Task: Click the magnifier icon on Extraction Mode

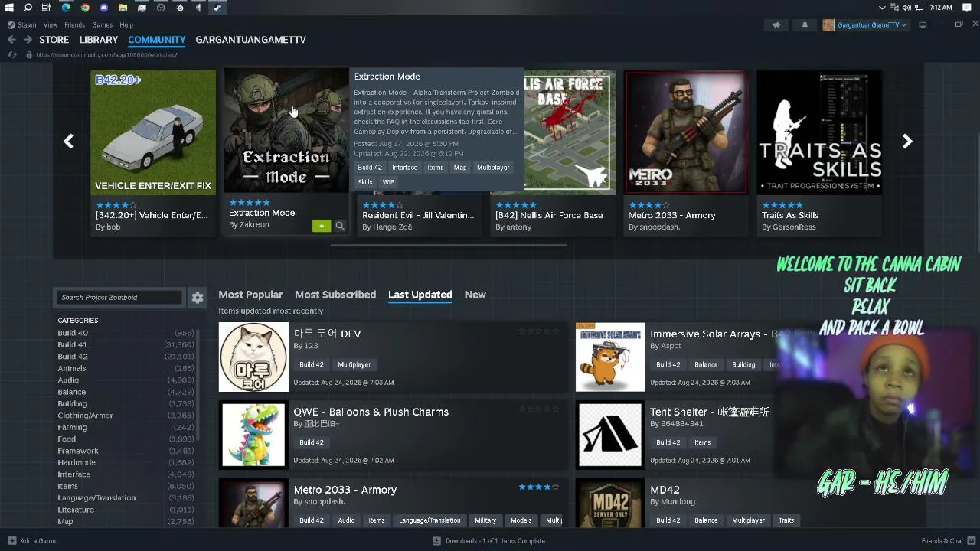Action: pyautogui.click(x=340, y=226)
